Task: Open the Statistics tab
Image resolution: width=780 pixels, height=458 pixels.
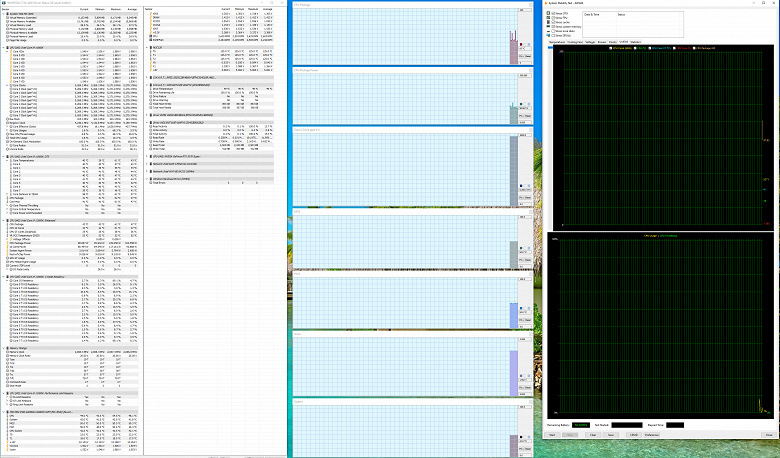Action: point(635,42)
